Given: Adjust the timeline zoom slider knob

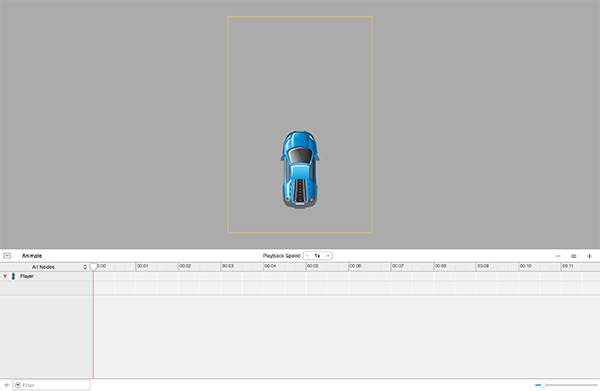Looking at the screenshot, I should tap(543, 385).
